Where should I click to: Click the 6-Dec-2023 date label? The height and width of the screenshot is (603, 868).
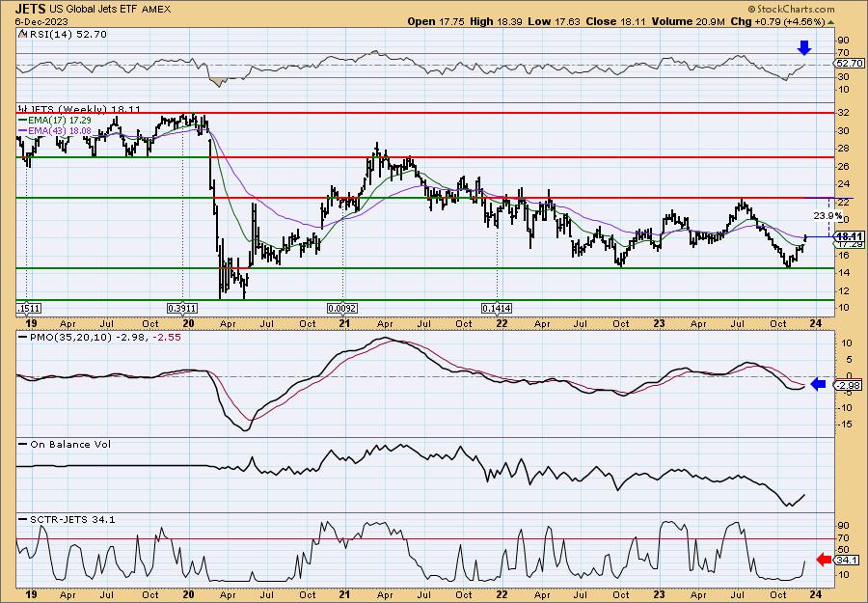click(x=41, y=22)
